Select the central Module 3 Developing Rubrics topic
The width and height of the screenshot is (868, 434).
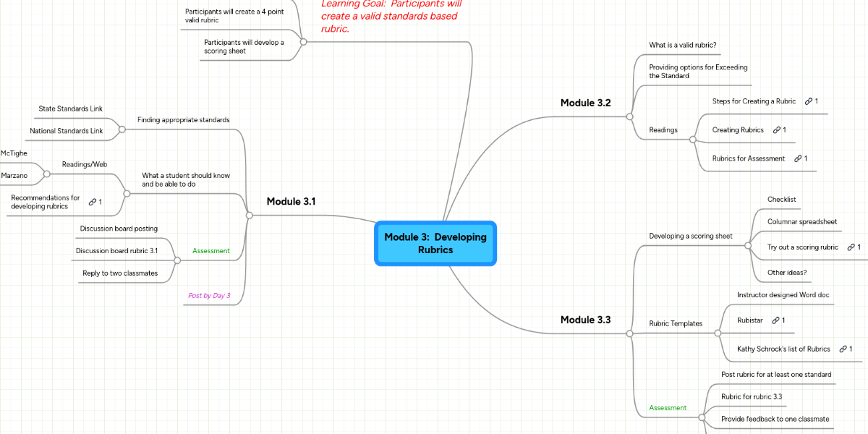pyautogui.click(x=435, y=243)
